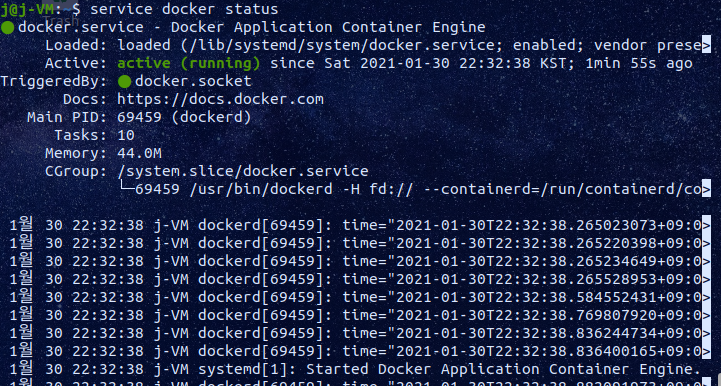Click the Tasks count 10
The width and height of the screenshot is (721, 386).
tap(126, 135)
